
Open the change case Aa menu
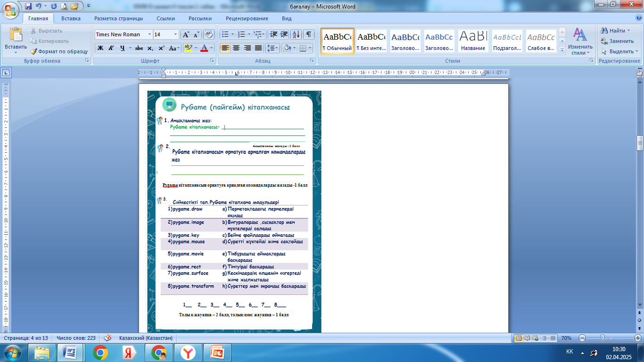174,48
